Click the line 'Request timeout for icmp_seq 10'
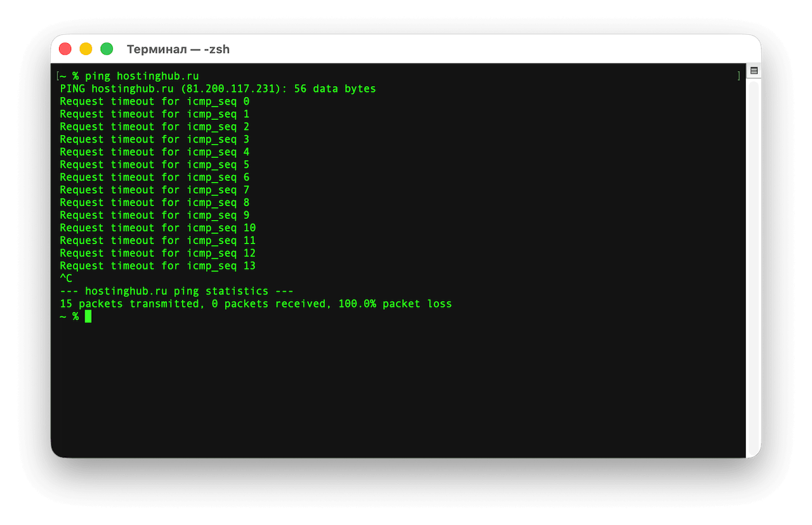Viewport: 812px width, 525px height. 157,228
